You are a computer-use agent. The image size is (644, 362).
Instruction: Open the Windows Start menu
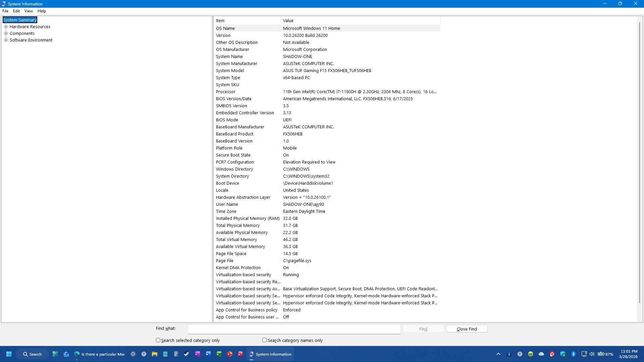pyautogui.click(x=9, y=354)
